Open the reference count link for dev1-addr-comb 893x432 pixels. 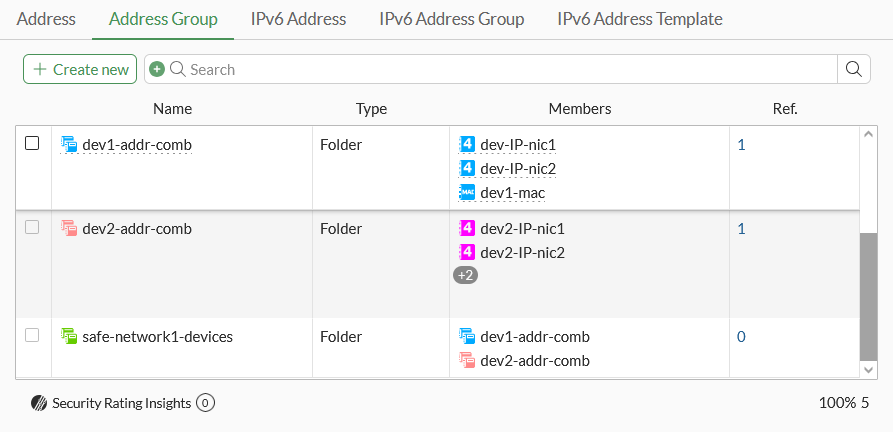click(x=741, y=144)
